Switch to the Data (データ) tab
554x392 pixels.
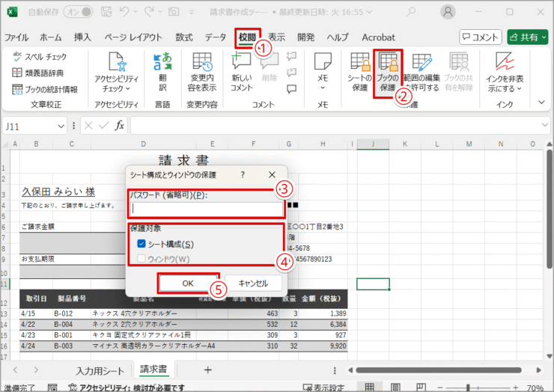pos(215,37)
